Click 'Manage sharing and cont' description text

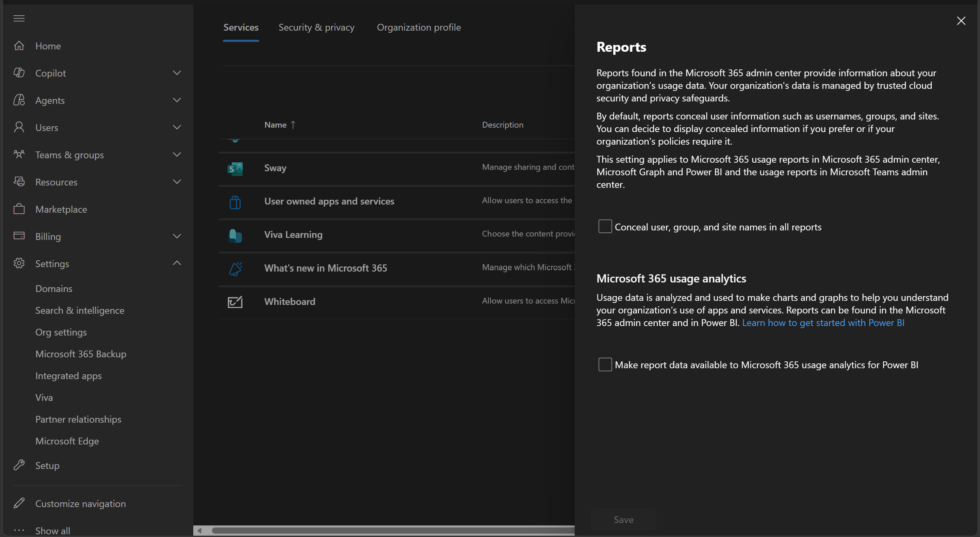[x=528, y=167]
